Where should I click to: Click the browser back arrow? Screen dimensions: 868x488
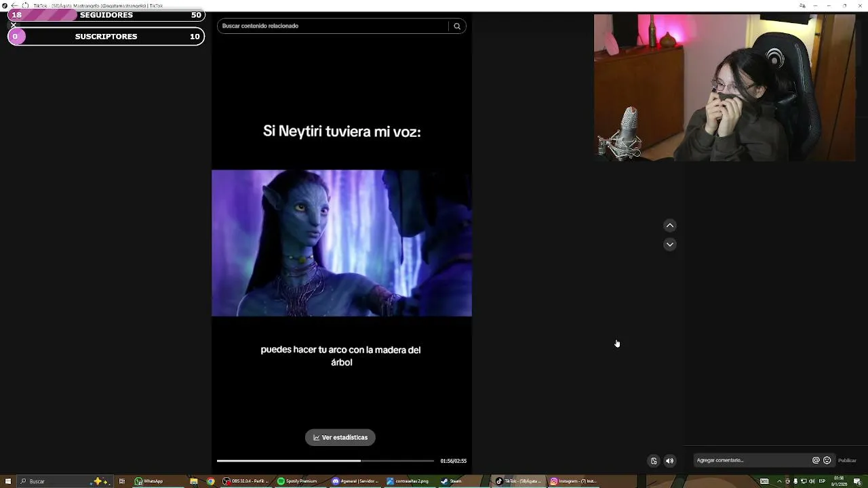click(14, 5)
